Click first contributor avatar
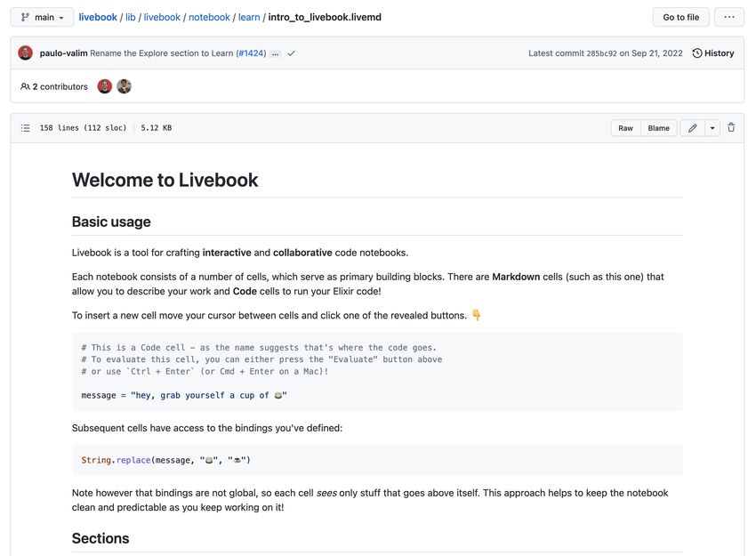 pyautogui.click(x=105, y=86)
